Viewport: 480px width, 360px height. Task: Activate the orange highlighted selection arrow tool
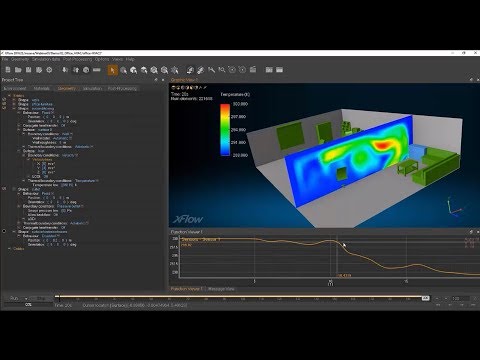(112, 70)
